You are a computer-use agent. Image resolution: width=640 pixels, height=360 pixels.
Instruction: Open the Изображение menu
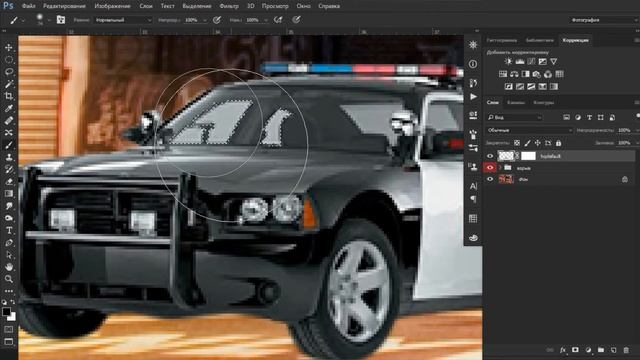point(112,6)
